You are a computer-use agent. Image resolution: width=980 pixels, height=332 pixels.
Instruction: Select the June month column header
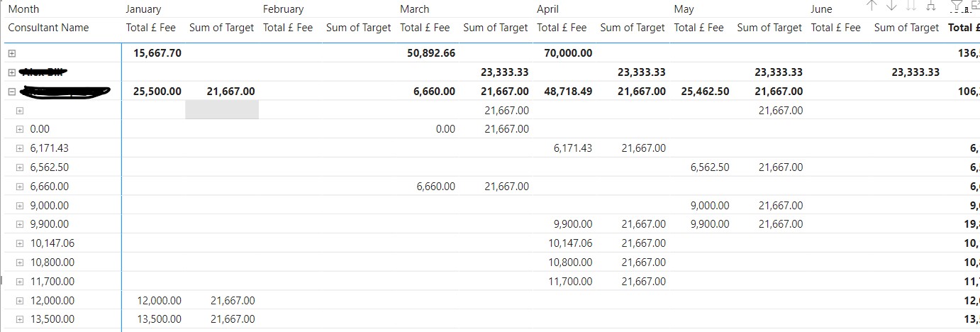(x=821, y=9)
